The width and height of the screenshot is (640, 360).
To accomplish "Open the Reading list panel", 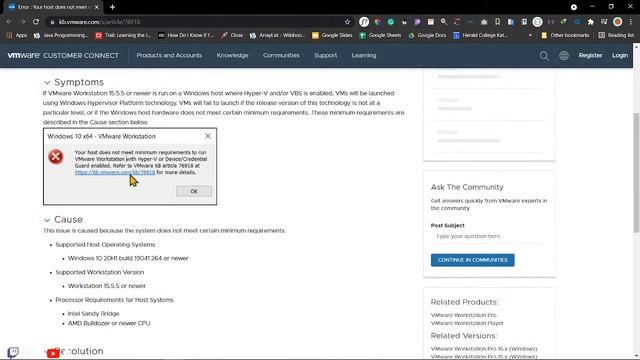I will click(x=616, y=36).
